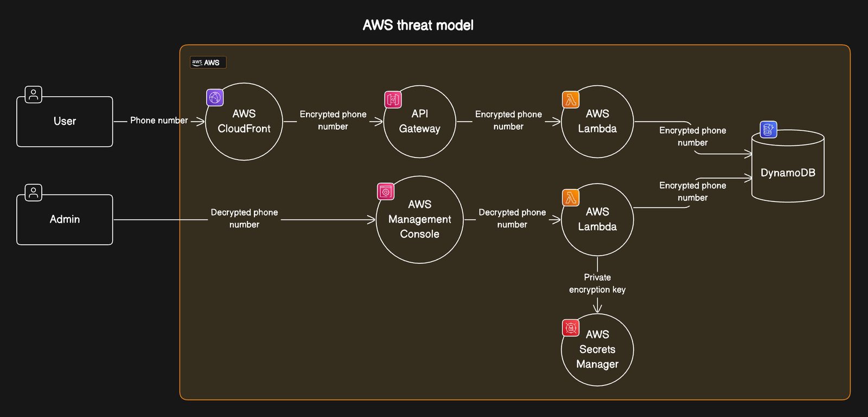The width and height of the screenshot is (868, 417).
Task: Select the Admin entity box
Action: point(65,219)
